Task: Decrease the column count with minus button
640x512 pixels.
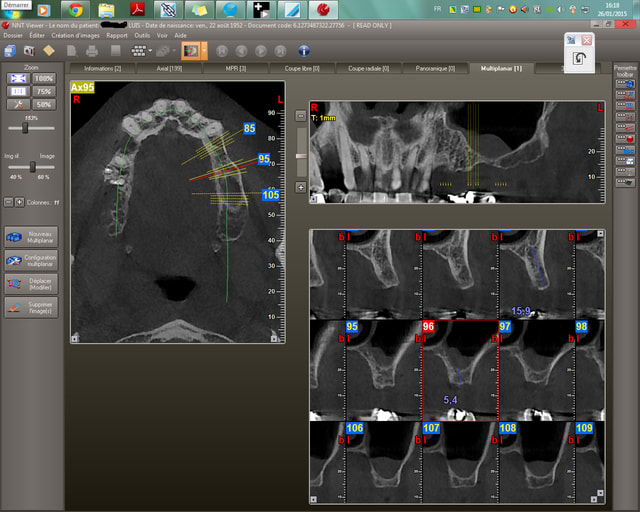Action: (x=8, y=201)
